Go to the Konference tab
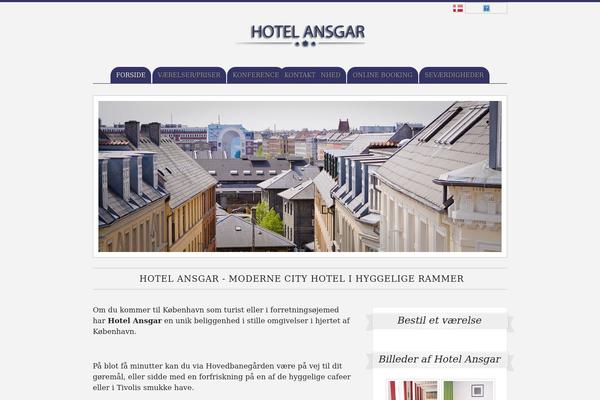This screenshot has width=600, height=400. click(255, 75)
